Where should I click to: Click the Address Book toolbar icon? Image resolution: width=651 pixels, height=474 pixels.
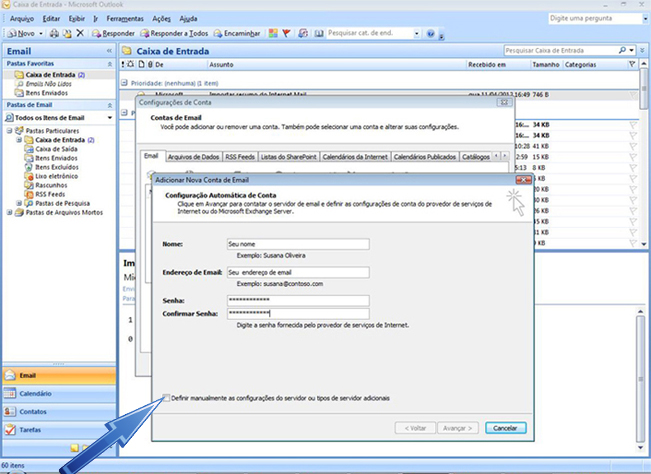[318, 33]
